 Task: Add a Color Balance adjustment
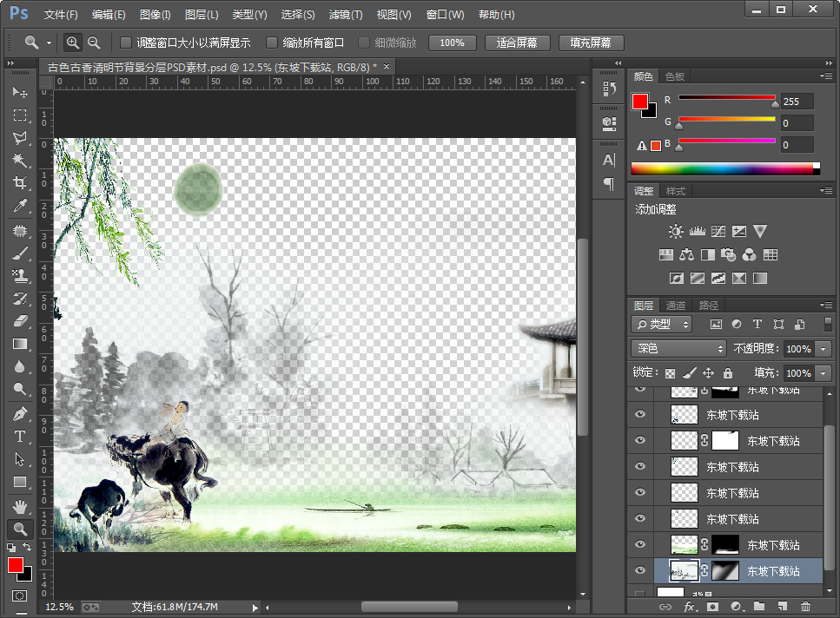coord(686,254)
